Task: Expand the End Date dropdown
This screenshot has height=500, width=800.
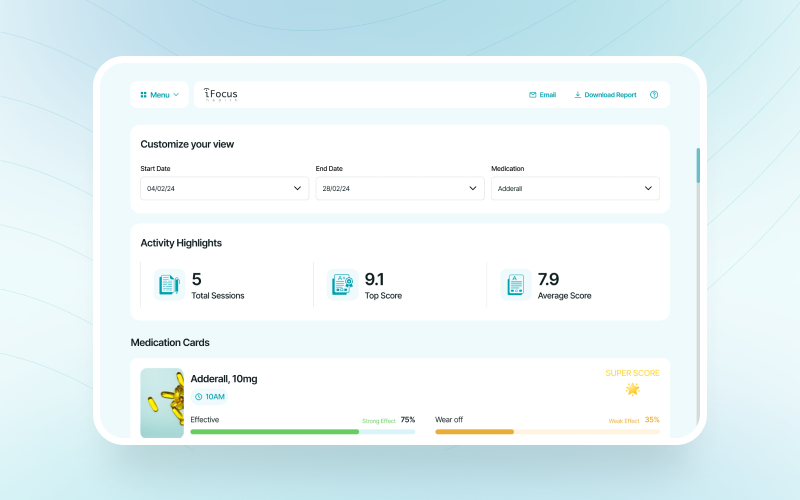Action: point(400,188)
